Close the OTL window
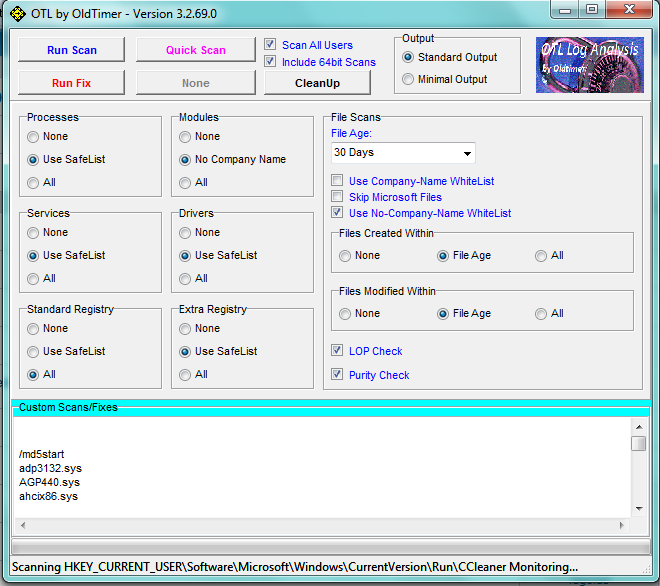This screenshot has width=660, height=586. point(629,10)
